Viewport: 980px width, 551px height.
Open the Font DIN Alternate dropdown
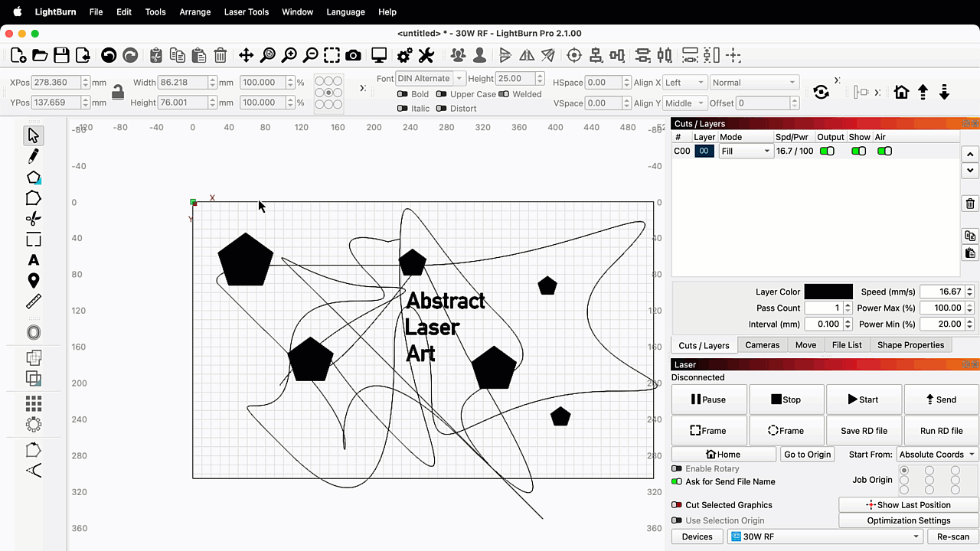click(430, 79)
